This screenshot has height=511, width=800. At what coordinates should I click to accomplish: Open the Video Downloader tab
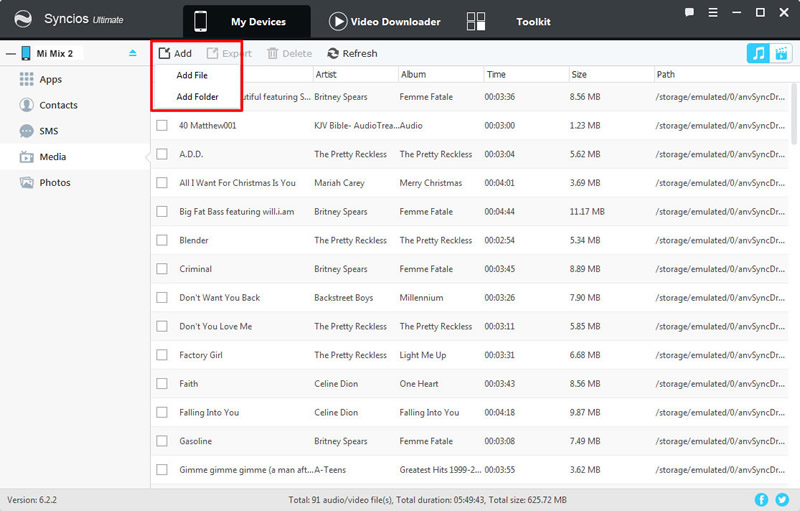click(385, 21)
